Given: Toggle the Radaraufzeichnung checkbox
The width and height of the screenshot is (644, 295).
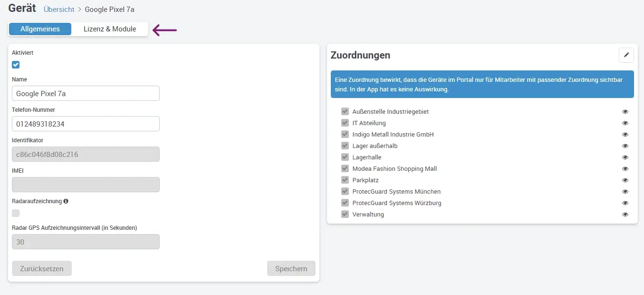Looking at the screenshot, I should pyautogui.click(x=16, y=213).
